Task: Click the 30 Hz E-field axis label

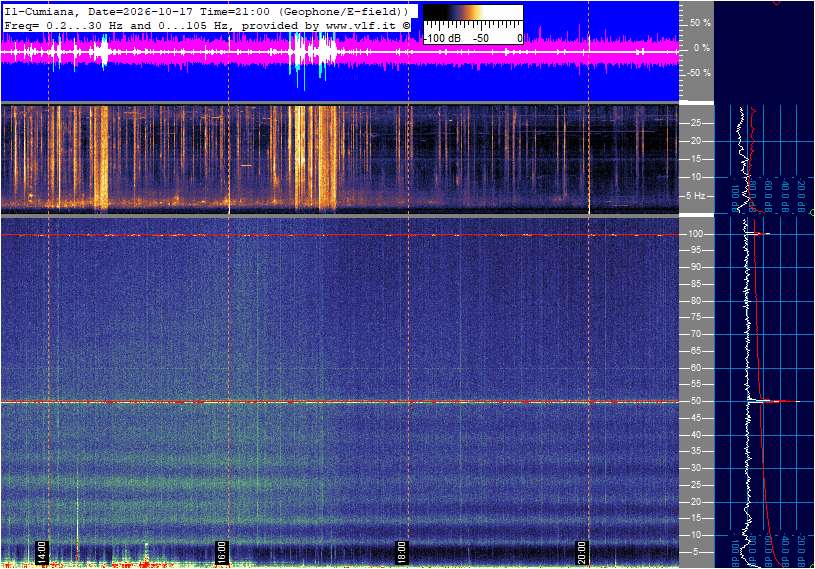Action: pos(695,468)
